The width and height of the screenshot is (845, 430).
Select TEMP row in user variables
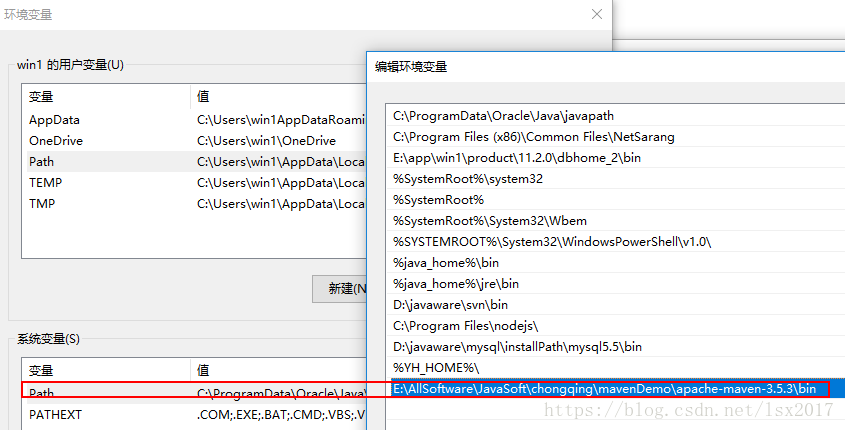pos(194,183)
